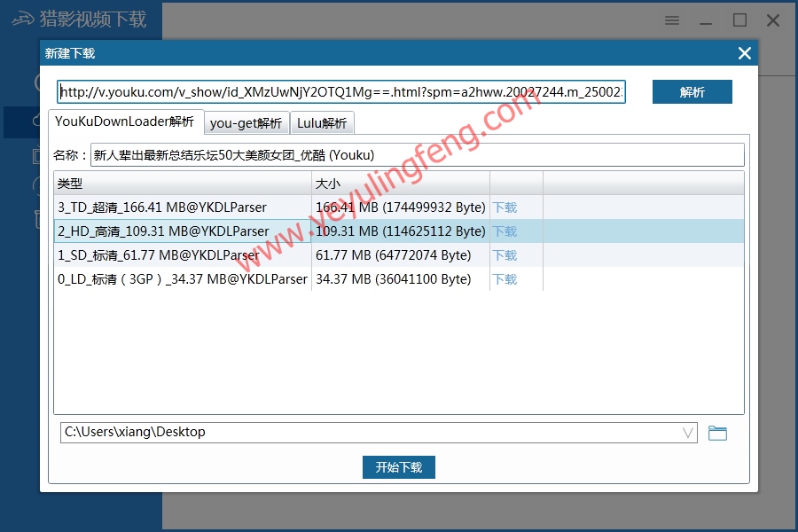Select the 3_TD_超清_166.41 MB row
This screenshot has height=532, width=798.
tap(399, 207)
